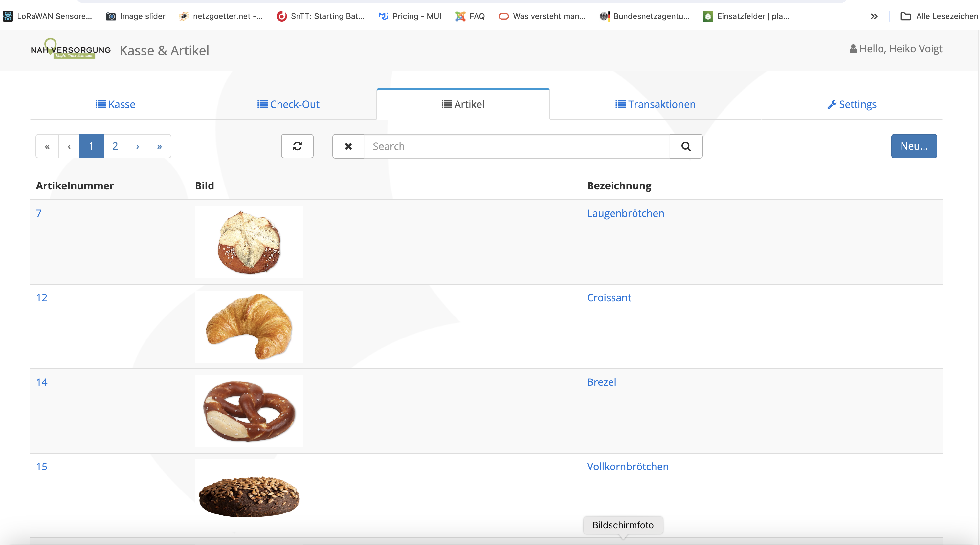Viewport: 980px width, 545px height.
Task: Go to first page with double-left arrow
Action: pos(47,146)
